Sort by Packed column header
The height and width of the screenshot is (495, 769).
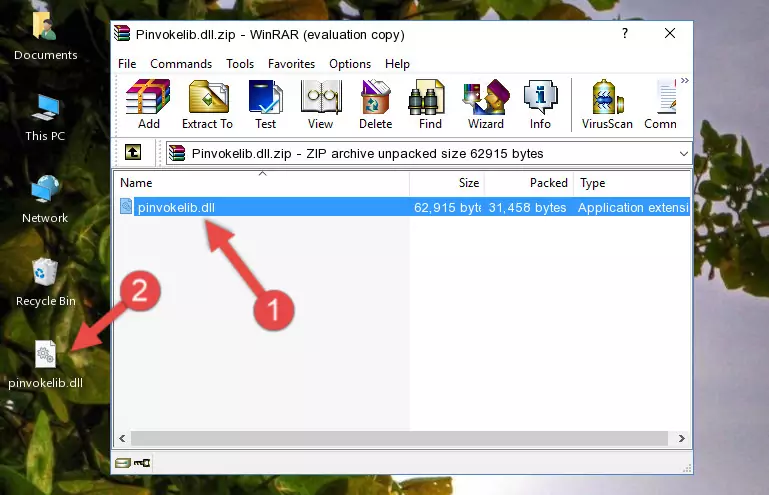point(529,183)
